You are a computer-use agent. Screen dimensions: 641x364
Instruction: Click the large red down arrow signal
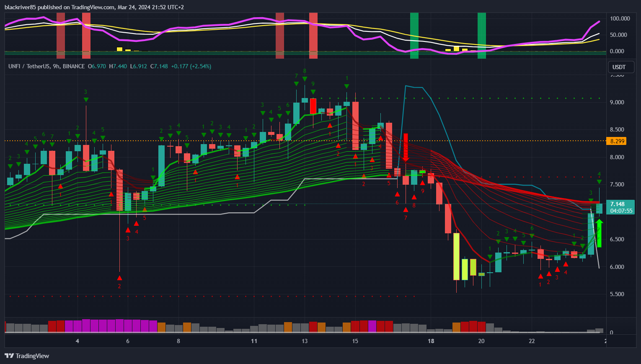point(406,147)
